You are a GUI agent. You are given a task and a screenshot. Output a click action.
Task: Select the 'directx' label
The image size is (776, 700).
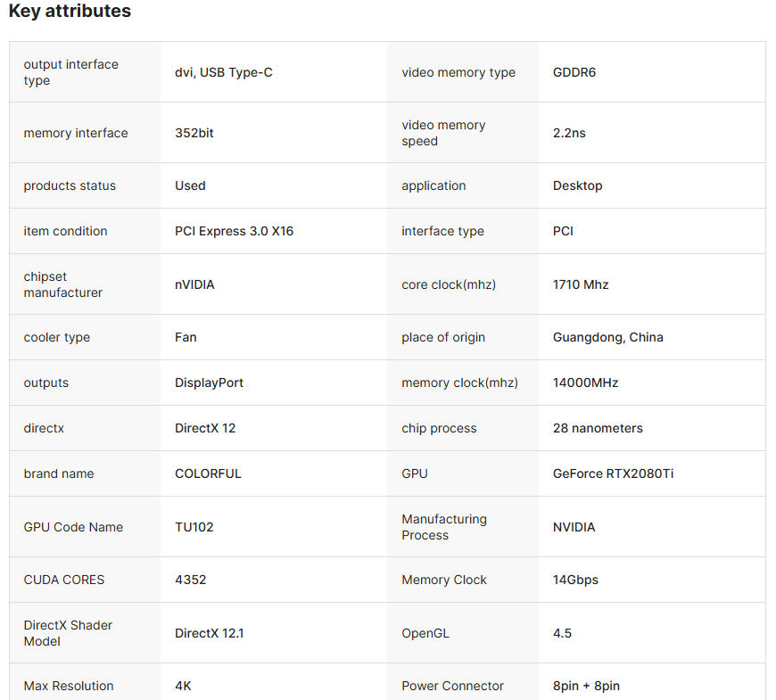point(44,428)
